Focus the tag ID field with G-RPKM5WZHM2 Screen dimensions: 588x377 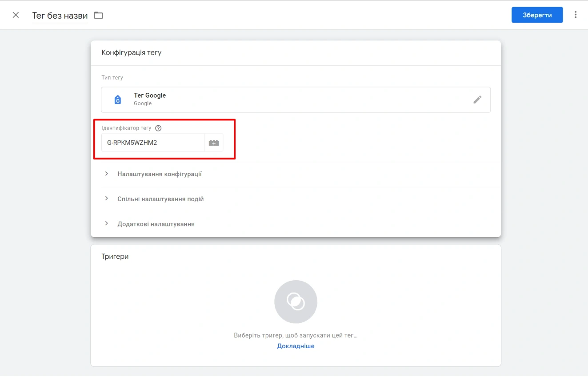pyautogui.click(x=152, y=143)
